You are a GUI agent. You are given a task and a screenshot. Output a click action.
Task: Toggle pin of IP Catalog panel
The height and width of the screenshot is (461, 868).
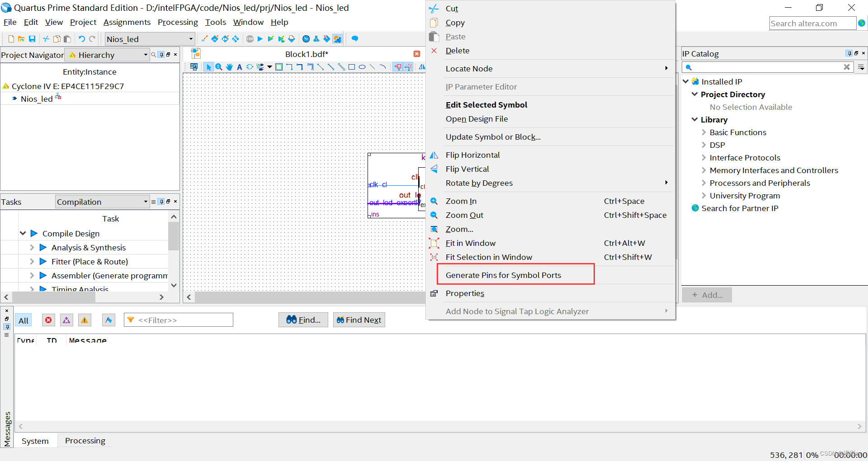(x=849, y=53)
